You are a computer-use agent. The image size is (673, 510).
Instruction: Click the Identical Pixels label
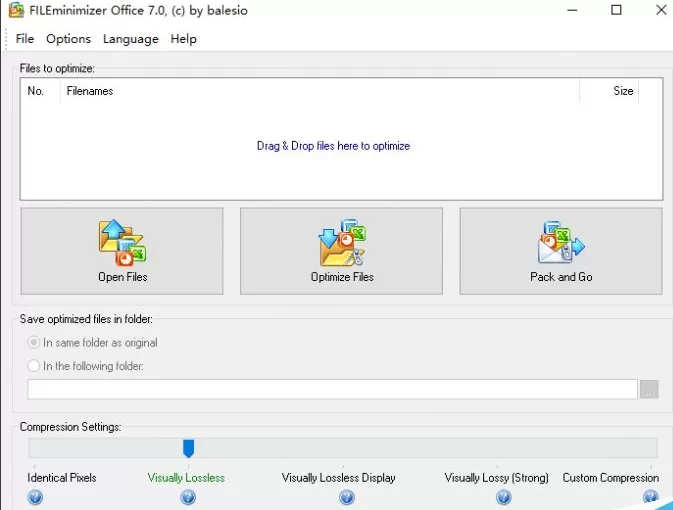point(62,478)
